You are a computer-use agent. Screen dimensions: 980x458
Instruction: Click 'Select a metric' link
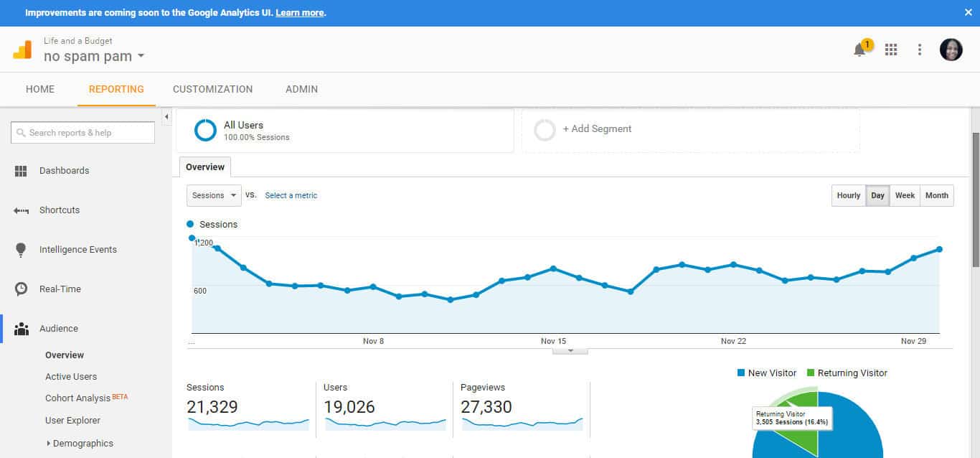pyautogui.click(x=291, y=195)
